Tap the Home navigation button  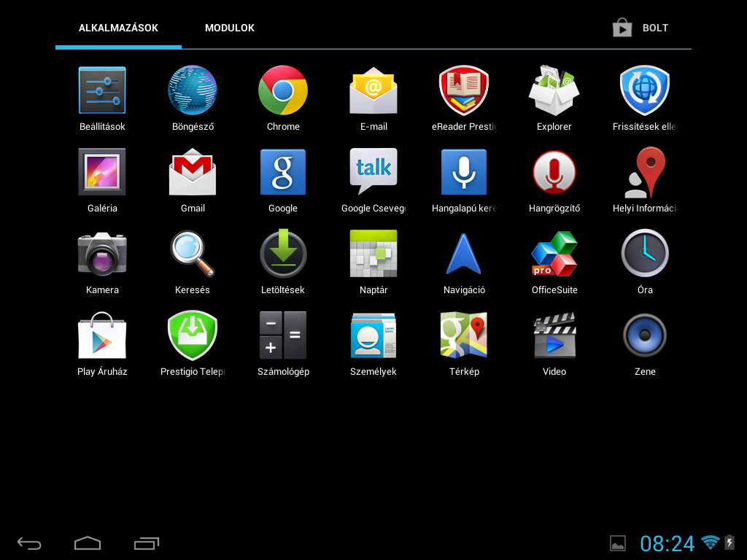88,543
